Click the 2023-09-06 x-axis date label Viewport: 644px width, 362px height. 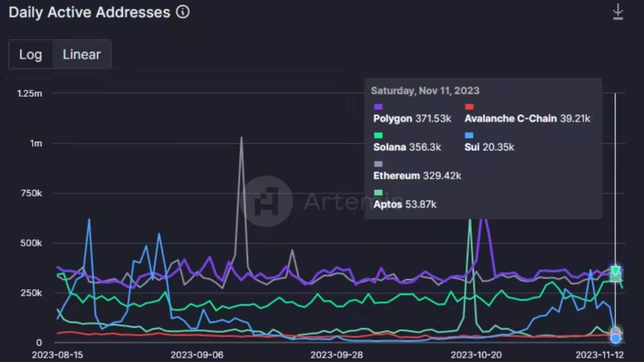196,354
